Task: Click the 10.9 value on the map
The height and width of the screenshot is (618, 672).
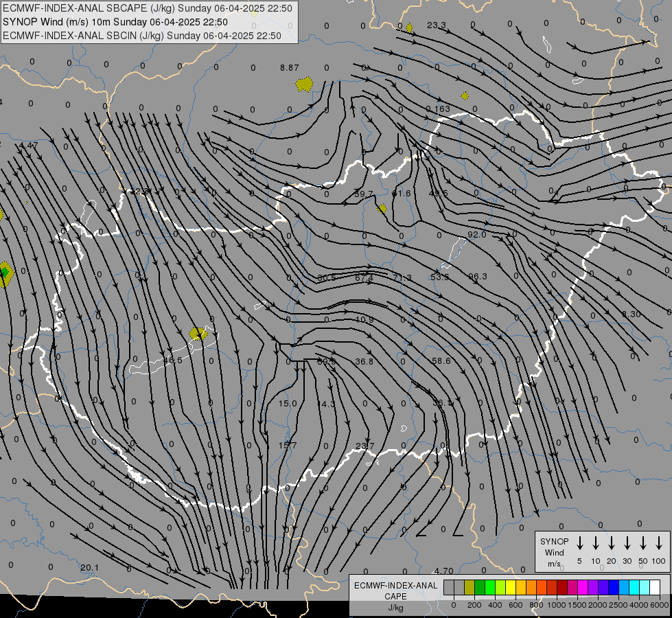Action: click(x=364, y=320)
